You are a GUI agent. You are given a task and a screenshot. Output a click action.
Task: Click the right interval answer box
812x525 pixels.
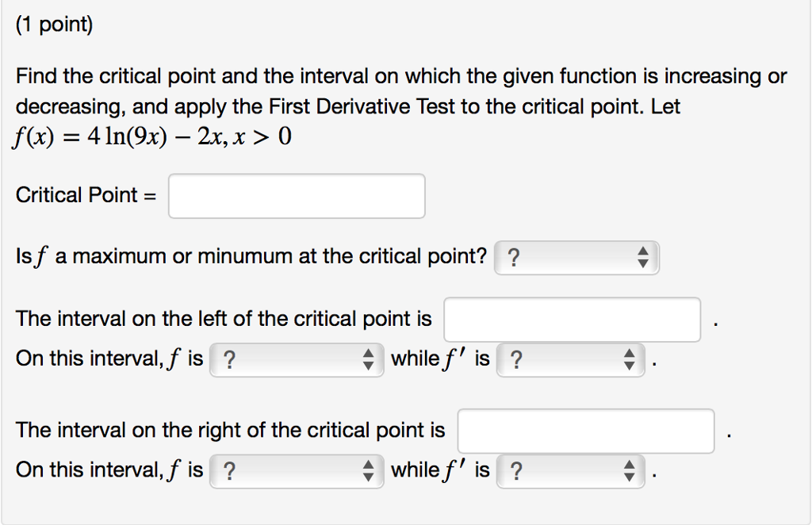point(586,431)
